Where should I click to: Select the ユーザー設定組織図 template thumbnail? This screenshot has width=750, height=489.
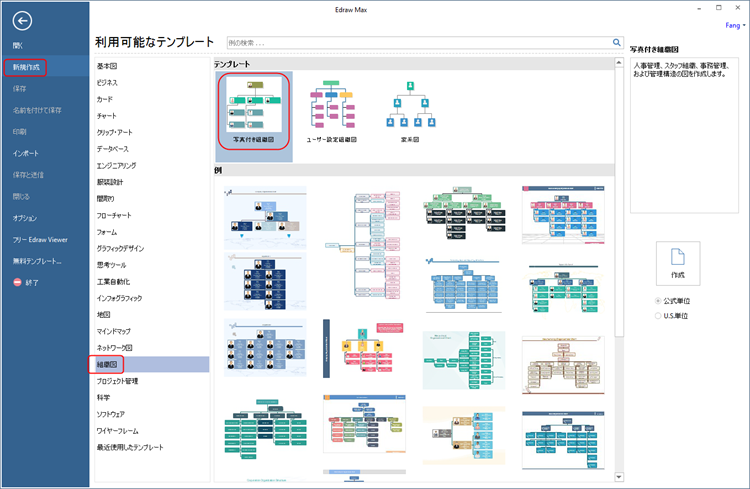331,111
